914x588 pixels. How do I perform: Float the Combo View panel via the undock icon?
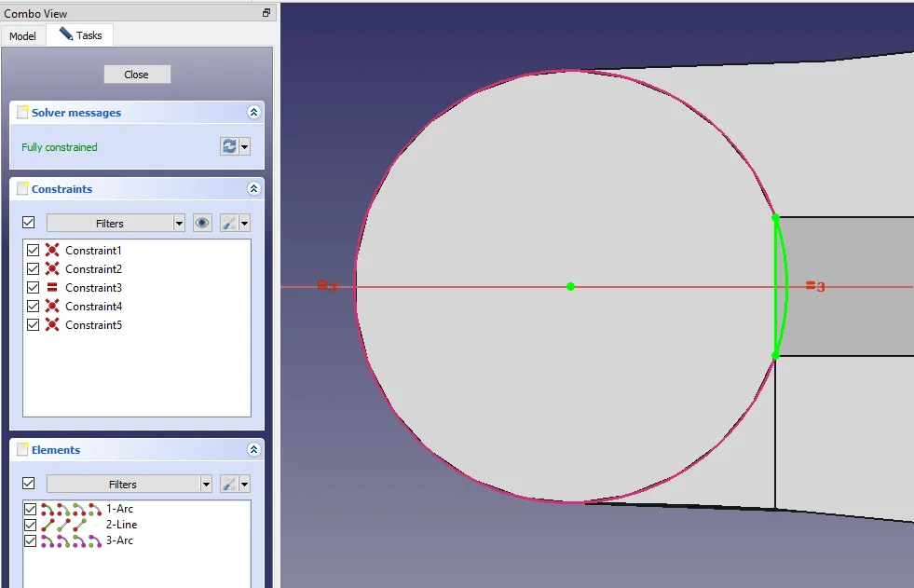point(266,13)
